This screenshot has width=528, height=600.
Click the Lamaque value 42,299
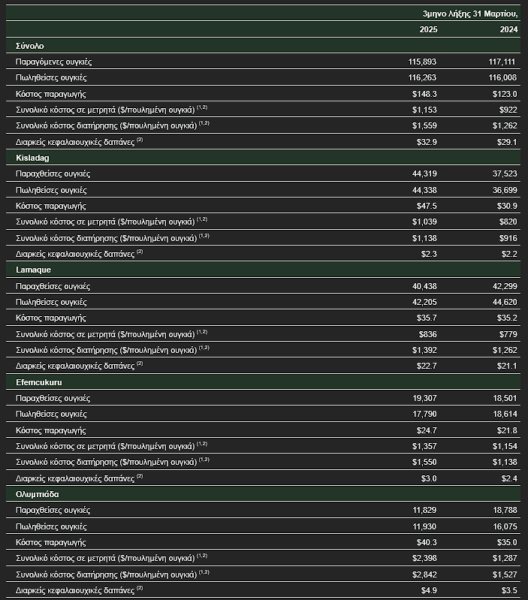(505, 286)
